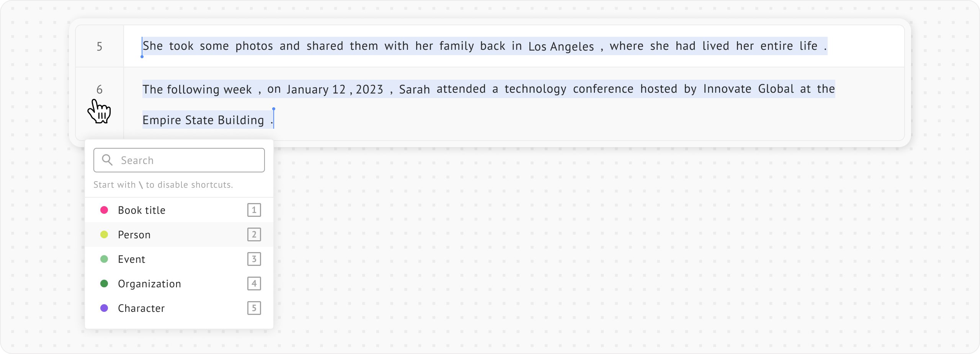Click the yellow Person color dot
The width and height of the screenshot is (980, 354).
tap(104, 234)
